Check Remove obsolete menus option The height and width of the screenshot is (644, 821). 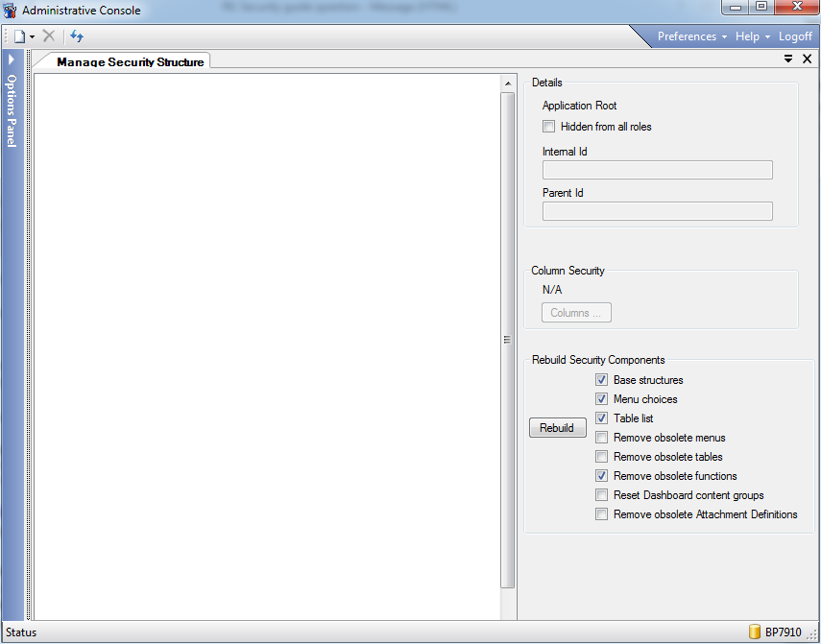click(x=601, y=438)
